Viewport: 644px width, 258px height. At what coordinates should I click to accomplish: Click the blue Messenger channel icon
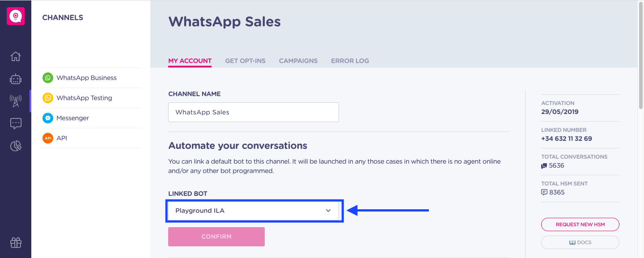click(x=48, y=118)
